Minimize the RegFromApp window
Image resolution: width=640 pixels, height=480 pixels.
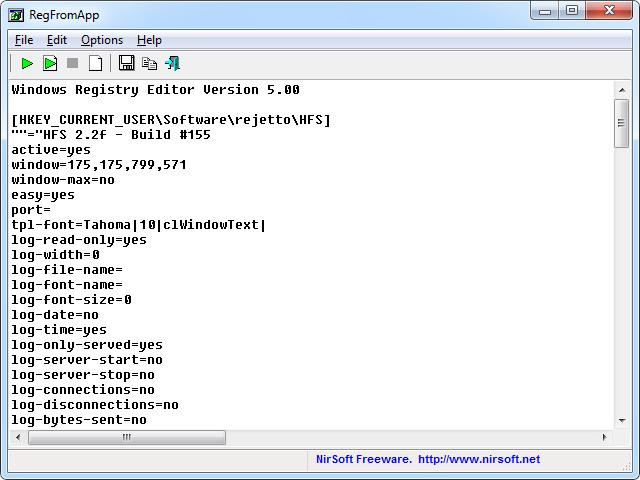point(545,11)
